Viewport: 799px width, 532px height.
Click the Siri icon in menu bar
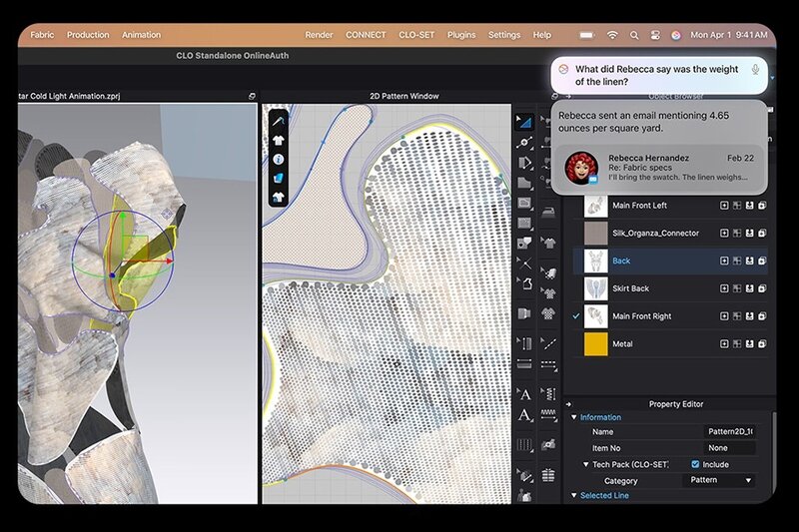point(676,35)
